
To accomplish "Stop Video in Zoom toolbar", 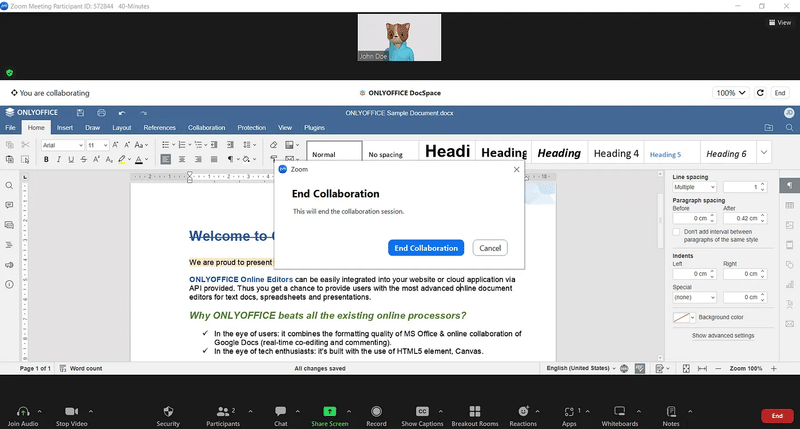I will (x=71, y=416).
